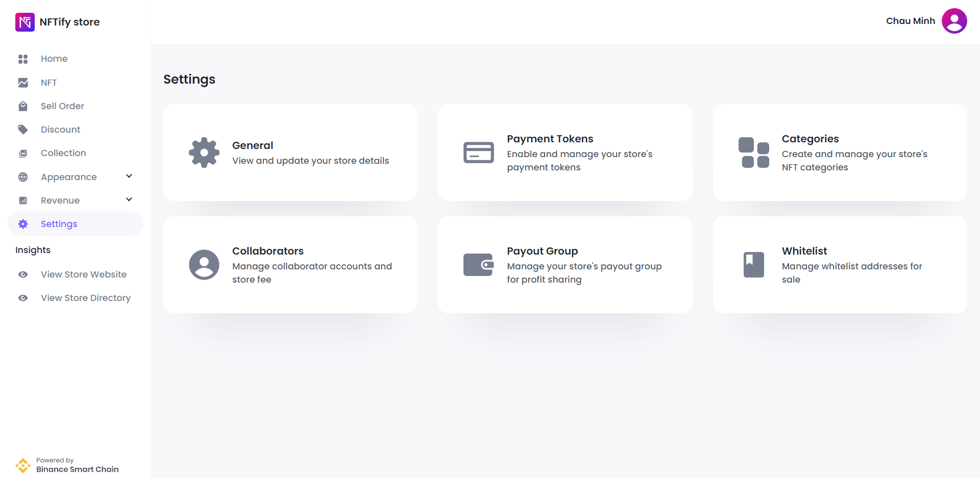The height and width of the screenshot is (478, 980).
Task: Open the Payment Tokens card title
Action: tap(550, 139)
